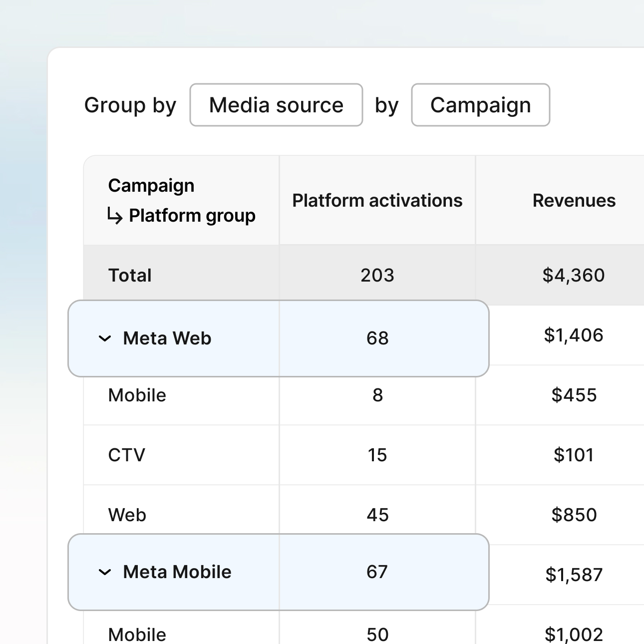Open the Media source grouping selector

click(276, 105)
